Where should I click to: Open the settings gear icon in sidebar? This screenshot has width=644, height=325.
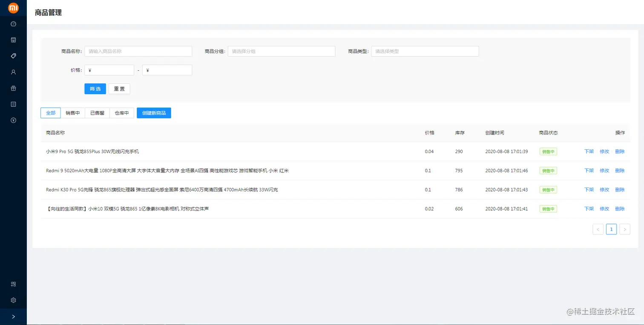coord(13,300)
